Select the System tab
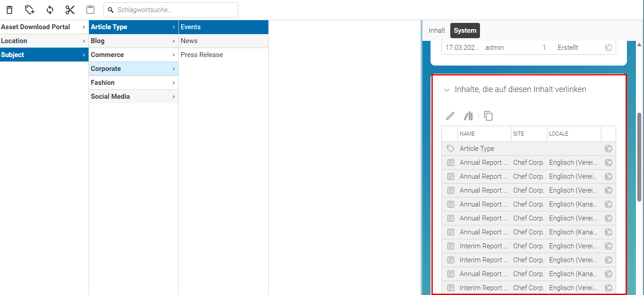The image size is (644, 295). (465, 31)
